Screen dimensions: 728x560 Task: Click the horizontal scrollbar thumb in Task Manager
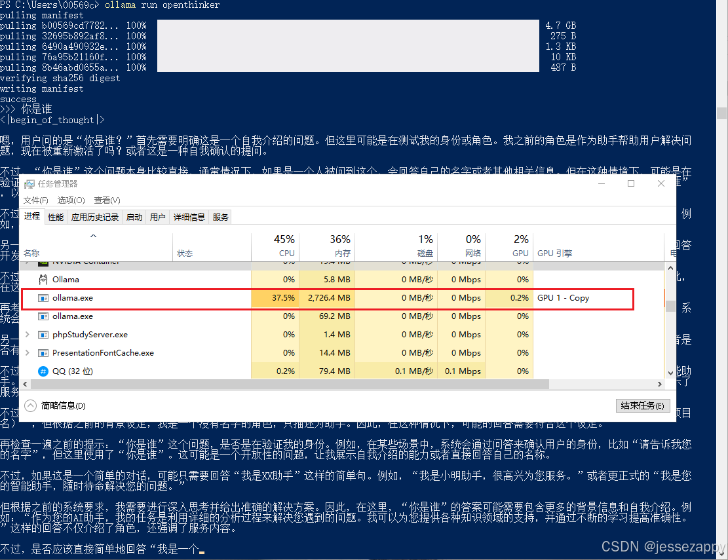[x=290, y=384]
